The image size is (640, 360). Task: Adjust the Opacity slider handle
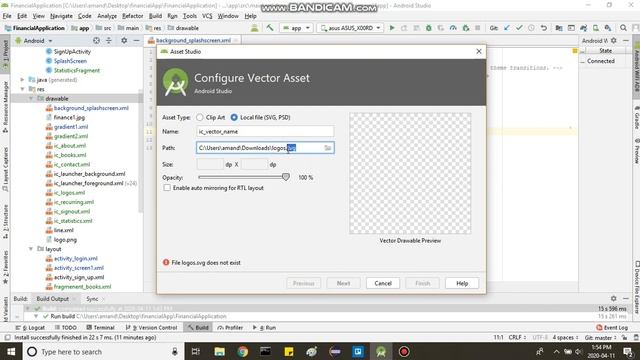click(286, 177)
